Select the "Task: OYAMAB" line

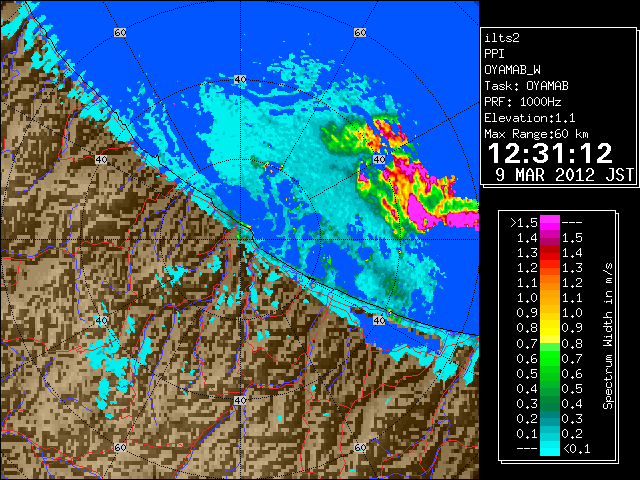coord(526,86)
